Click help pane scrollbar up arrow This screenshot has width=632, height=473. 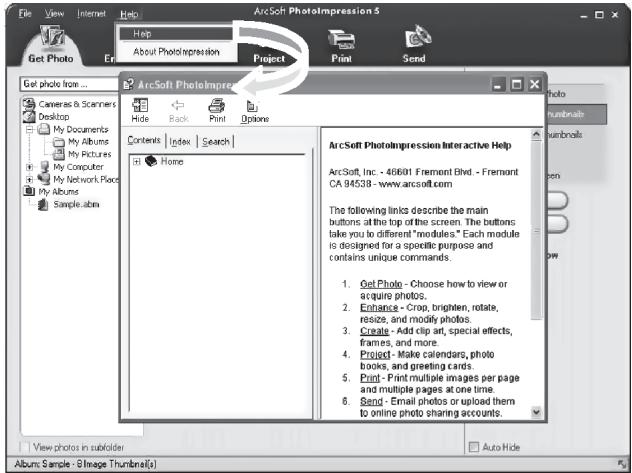536,135
